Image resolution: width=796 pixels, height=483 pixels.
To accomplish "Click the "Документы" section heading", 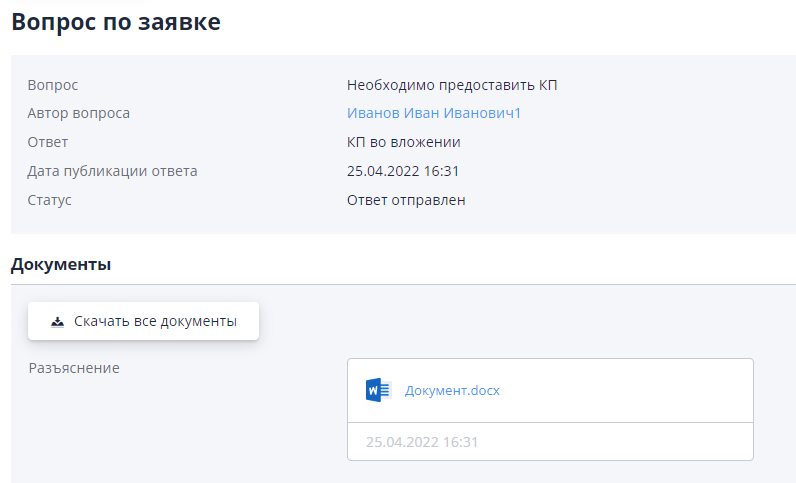I will [60, 265].
